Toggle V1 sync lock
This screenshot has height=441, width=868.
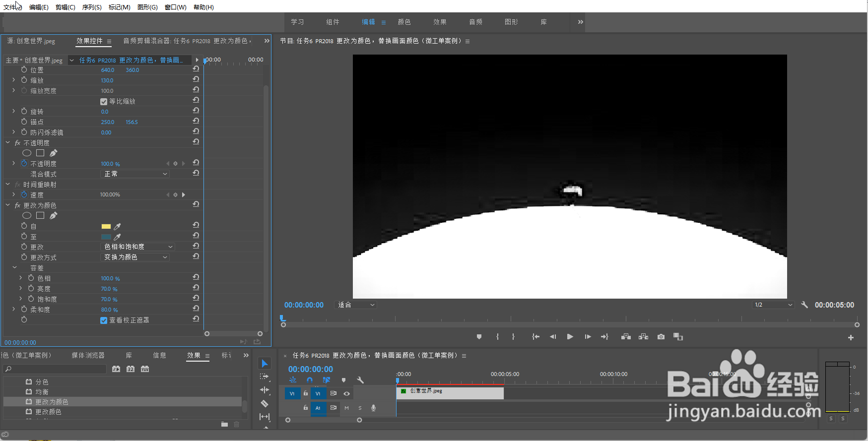[334, 393]
